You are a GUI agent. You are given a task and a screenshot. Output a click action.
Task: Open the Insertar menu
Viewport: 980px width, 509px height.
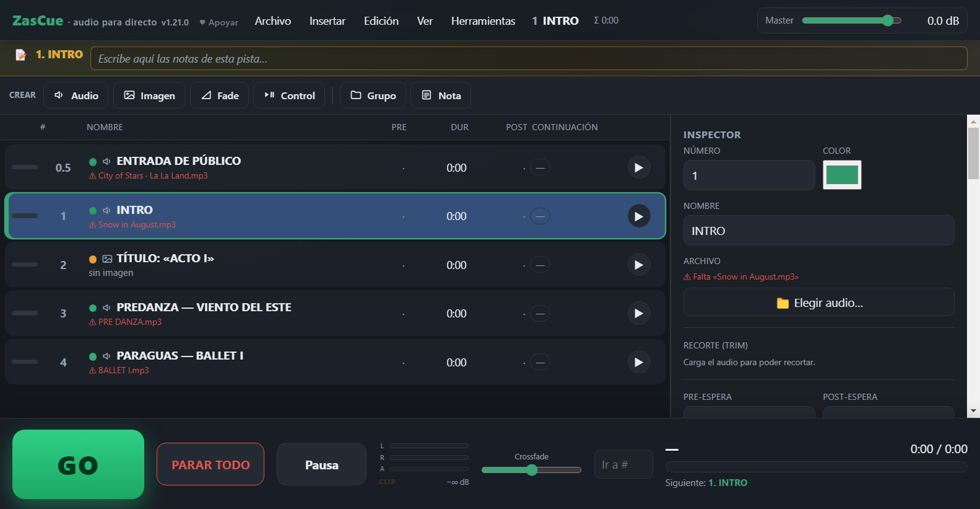(327, 21)
